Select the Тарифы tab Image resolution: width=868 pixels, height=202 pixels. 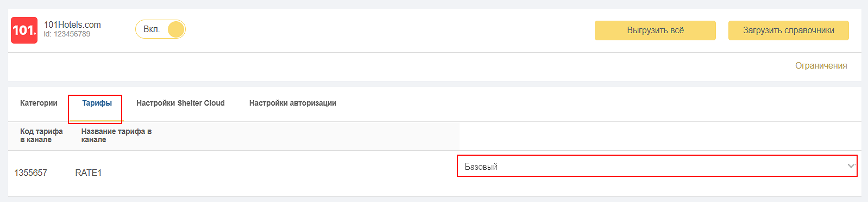pos(97,103)
